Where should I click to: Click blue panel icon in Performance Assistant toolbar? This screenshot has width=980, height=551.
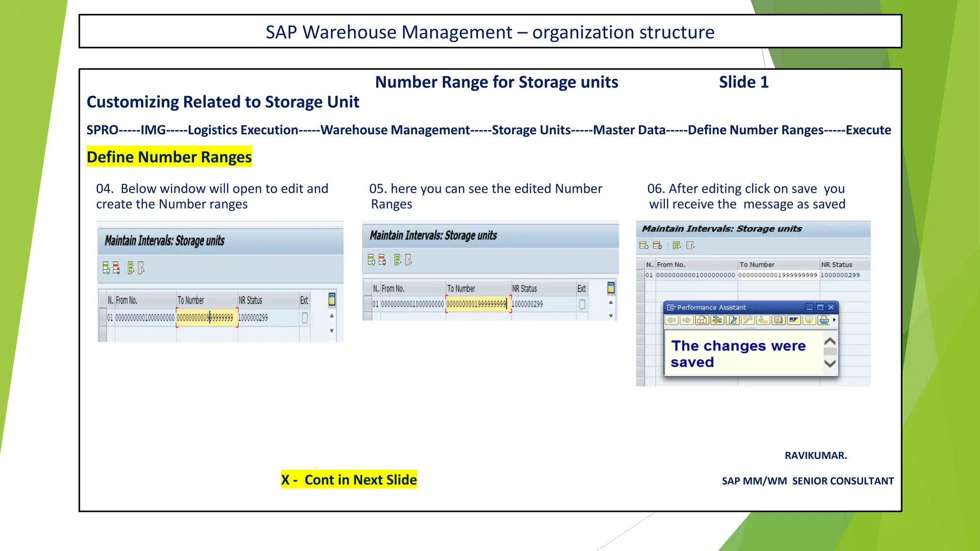tap(794, 320)
